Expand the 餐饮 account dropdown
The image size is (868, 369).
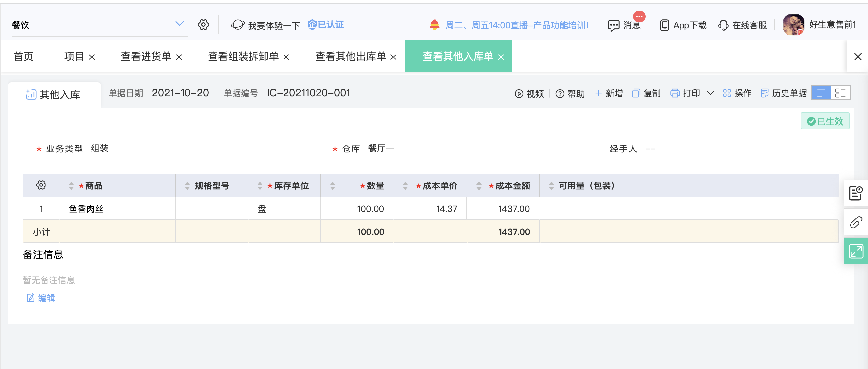(180, 23)
